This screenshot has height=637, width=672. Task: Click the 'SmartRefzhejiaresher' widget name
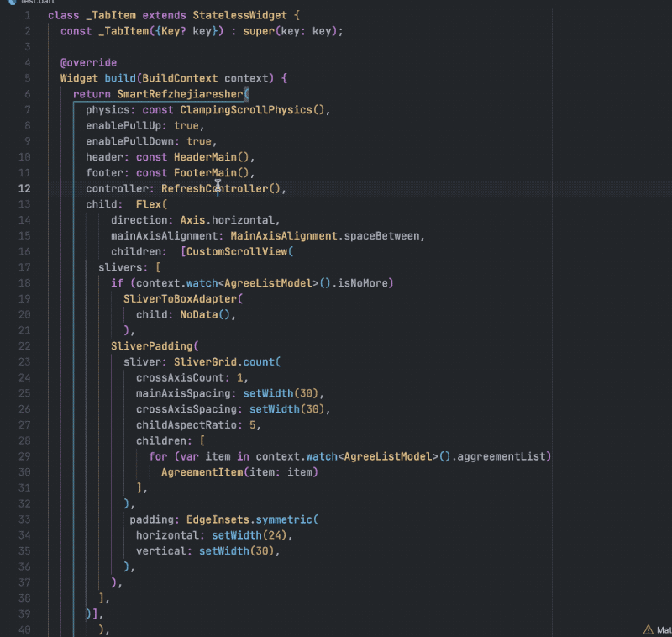pyautogui.click(x=180, y=94)
